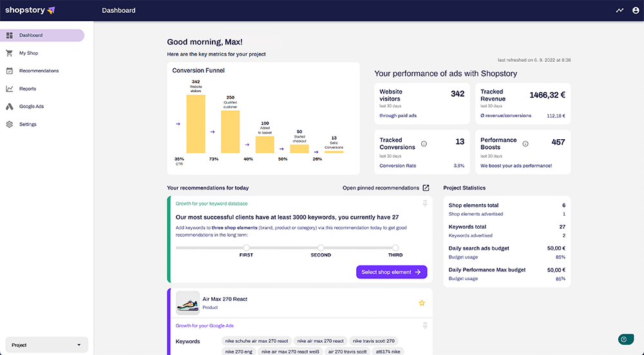This screenshot has width=644, height=355.
Task: Click the open-in-new icon beside pinned recommendations
Action: tap(426, 187)
